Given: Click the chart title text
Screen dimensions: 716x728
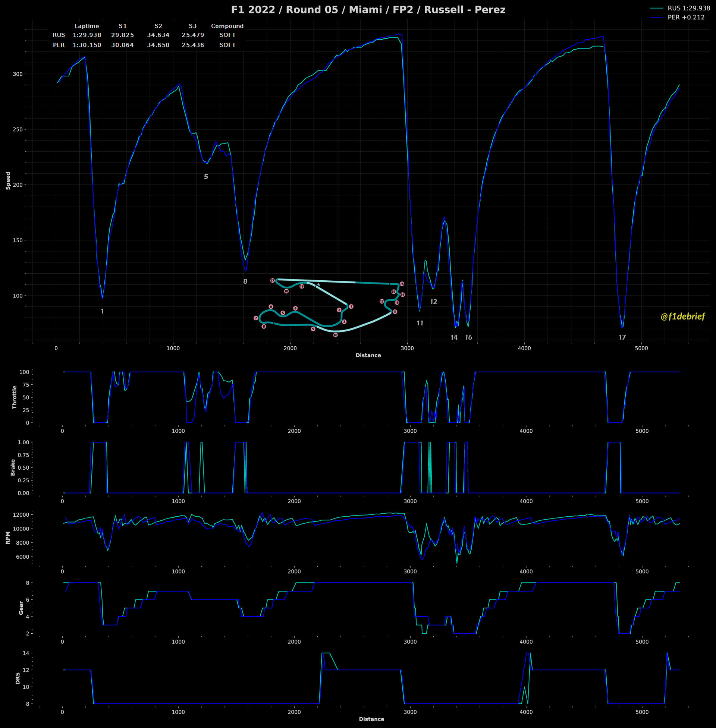Looking at the screenshot, I should [368, 10].
